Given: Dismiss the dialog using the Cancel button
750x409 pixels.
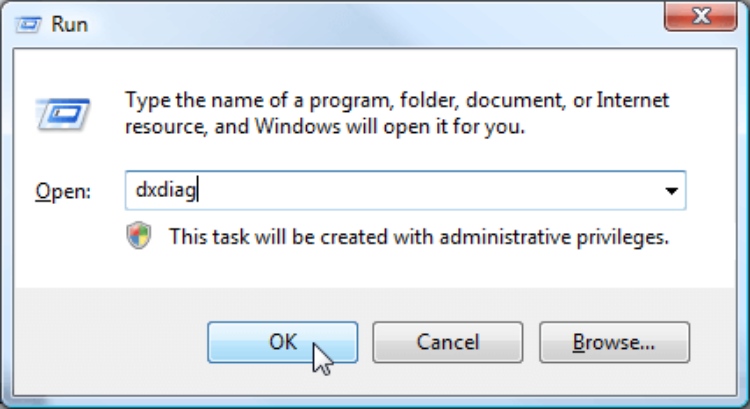Looking at the screenshot, I should 448,342.
